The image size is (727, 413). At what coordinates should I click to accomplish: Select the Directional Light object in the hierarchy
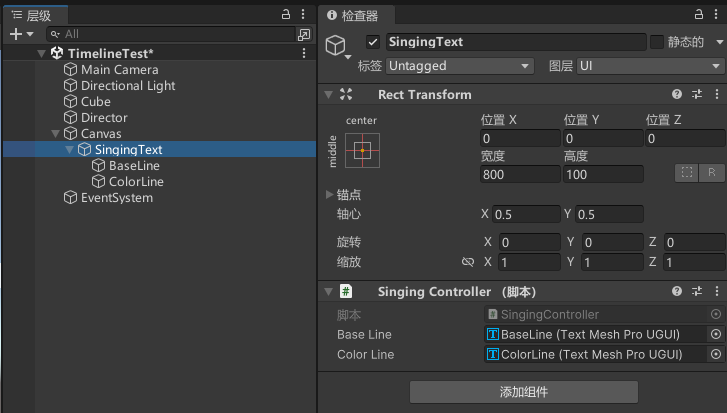[x=127, y=86]
